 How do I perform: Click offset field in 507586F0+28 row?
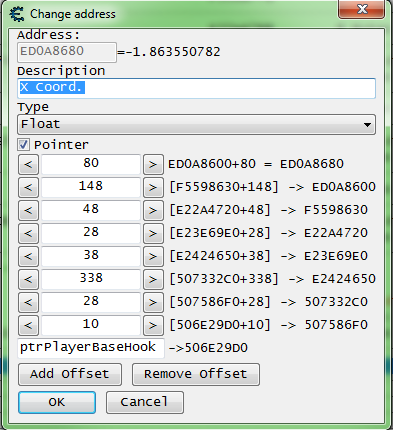coord(91,302)
